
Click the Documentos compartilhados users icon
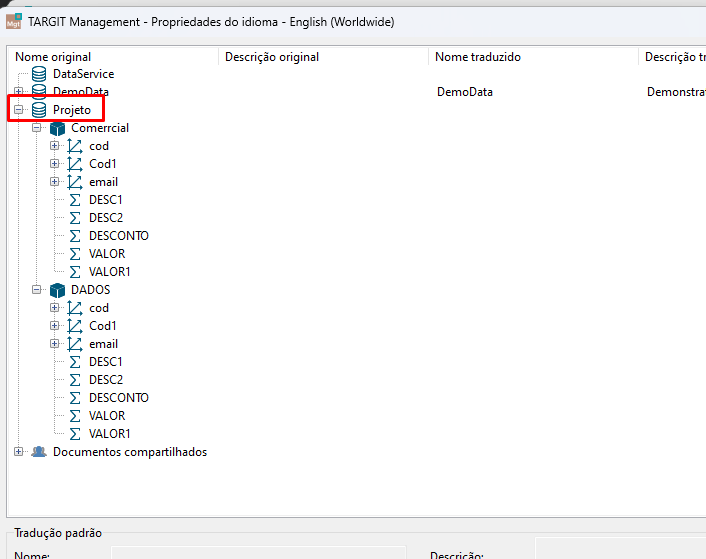click(39, 451)
